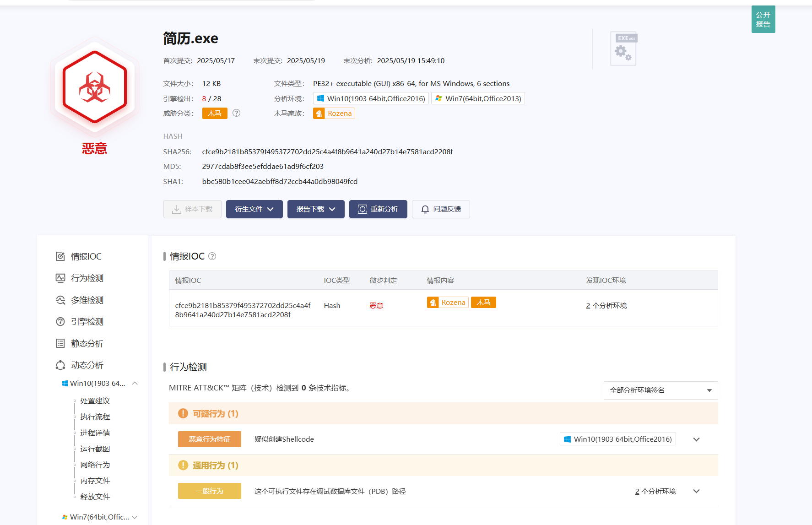This screenshot has width=812, height=525.
Task: Open the 衍生文件 dropdown button
Action: (254, 209)
